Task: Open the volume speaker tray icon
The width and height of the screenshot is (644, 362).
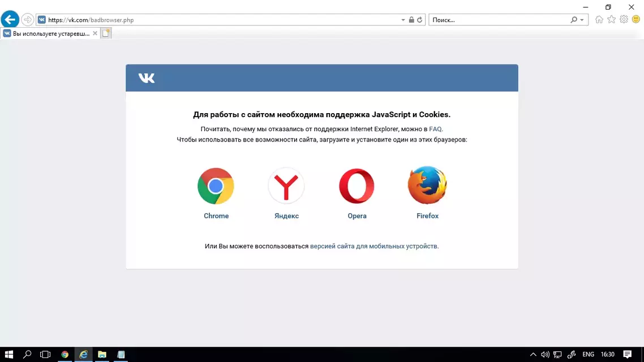Action: [x=545, y=355]
